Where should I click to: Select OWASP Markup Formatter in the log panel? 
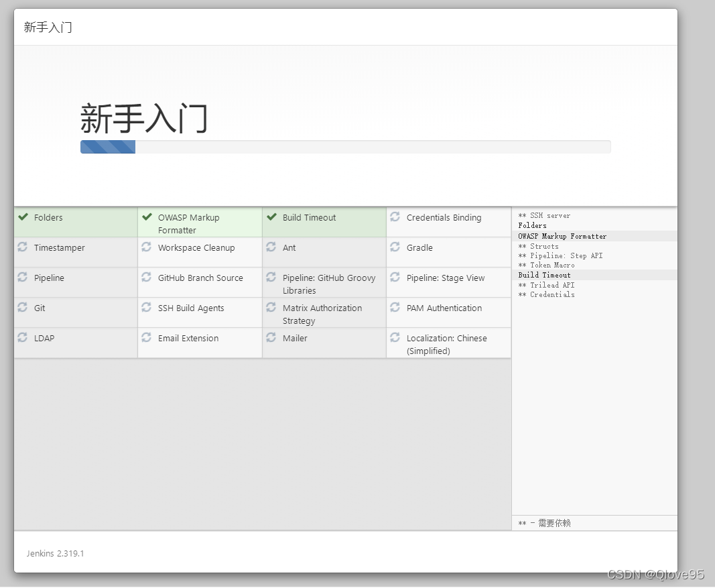562,236
